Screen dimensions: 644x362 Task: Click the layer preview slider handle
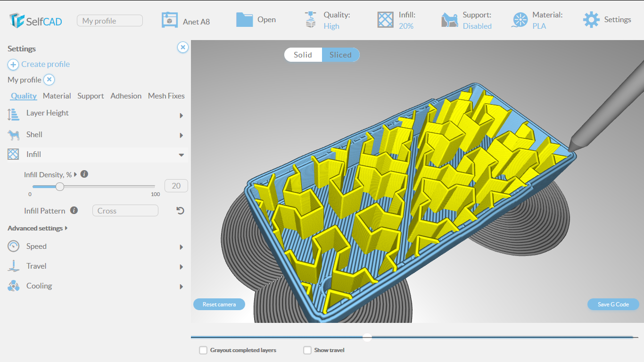[367, 337]
